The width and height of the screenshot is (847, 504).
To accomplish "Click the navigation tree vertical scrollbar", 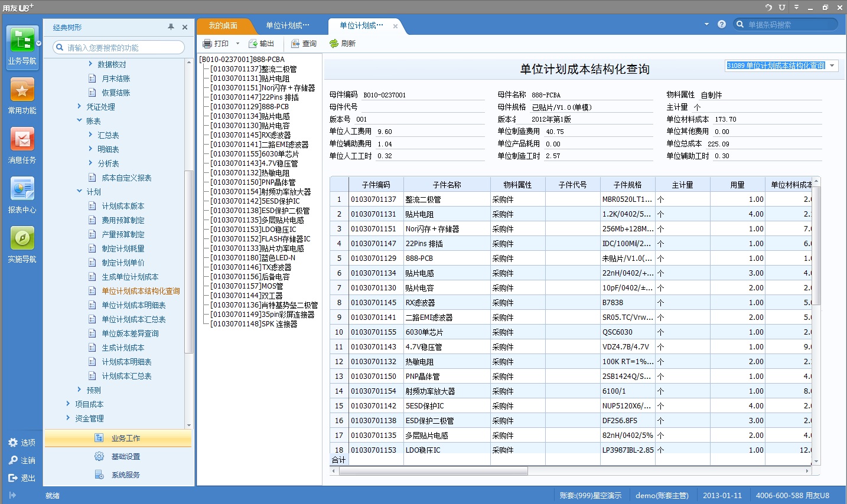I will (189, 262).
